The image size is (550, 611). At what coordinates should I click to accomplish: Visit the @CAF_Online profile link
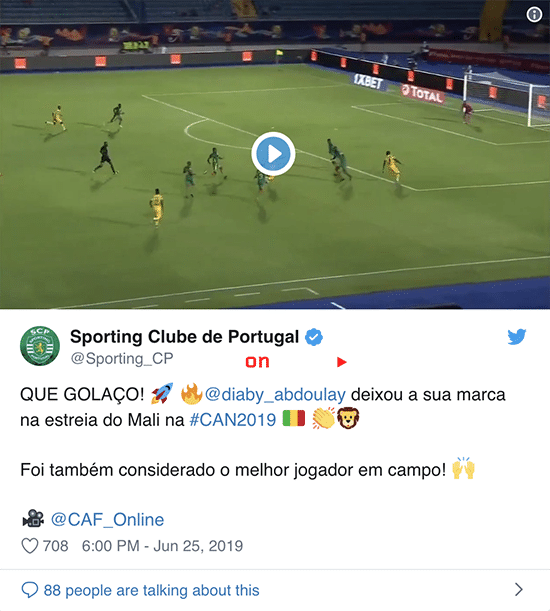click(x=108, y=520)
